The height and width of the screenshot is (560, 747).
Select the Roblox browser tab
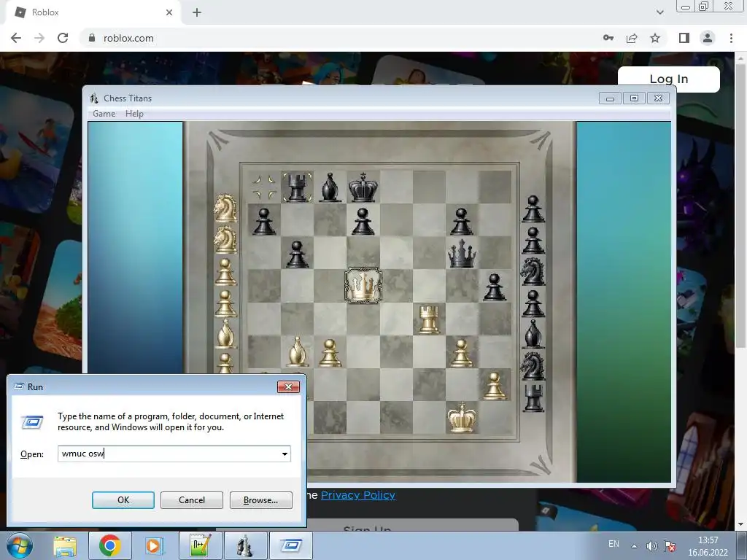[x=93, y=12]
